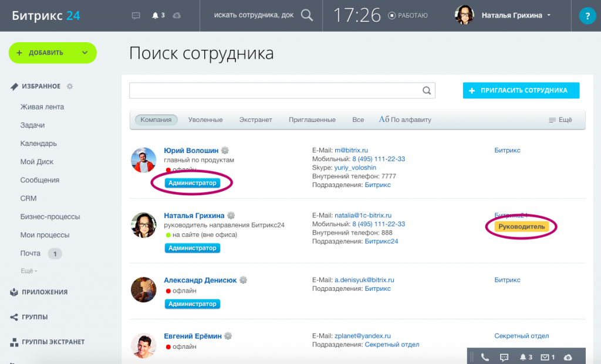Open Бизнес-процессы in sidebar

(x=50, y=217)
